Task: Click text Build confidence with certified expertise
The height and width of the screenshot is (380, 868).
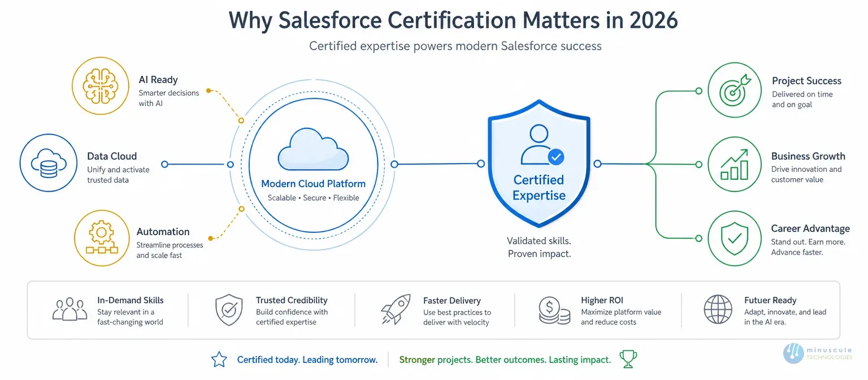Action: coord(292,317)
